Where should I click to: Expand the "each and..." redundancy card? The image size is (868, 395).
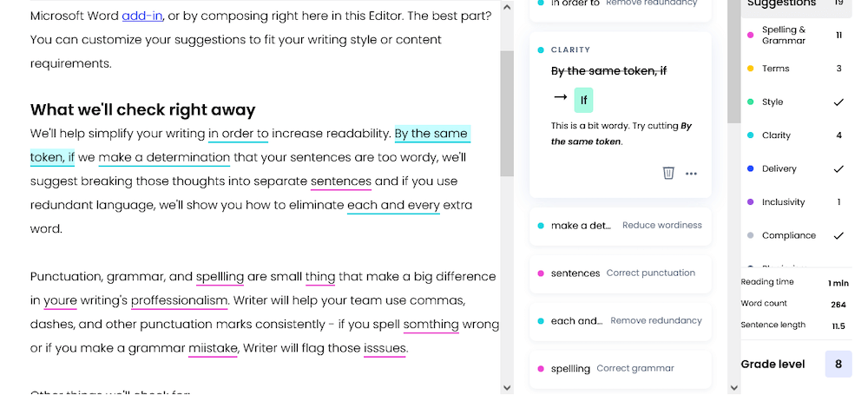coord(621,321)
